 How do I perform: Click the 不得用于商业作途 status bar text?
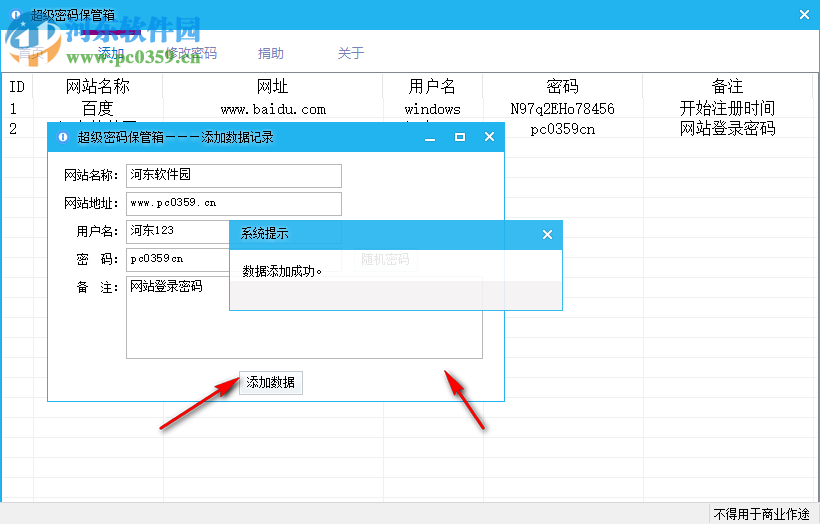pos(761,515)
